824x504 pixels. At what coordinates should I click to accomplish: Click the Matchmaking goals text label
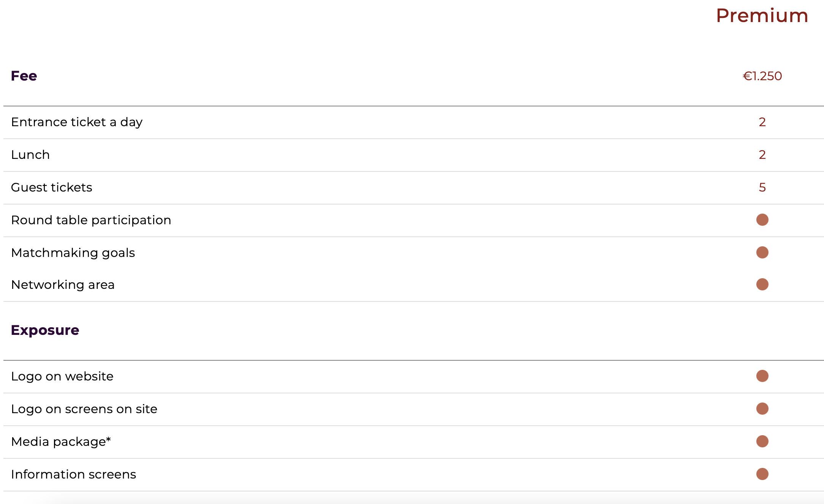[73, 253]
